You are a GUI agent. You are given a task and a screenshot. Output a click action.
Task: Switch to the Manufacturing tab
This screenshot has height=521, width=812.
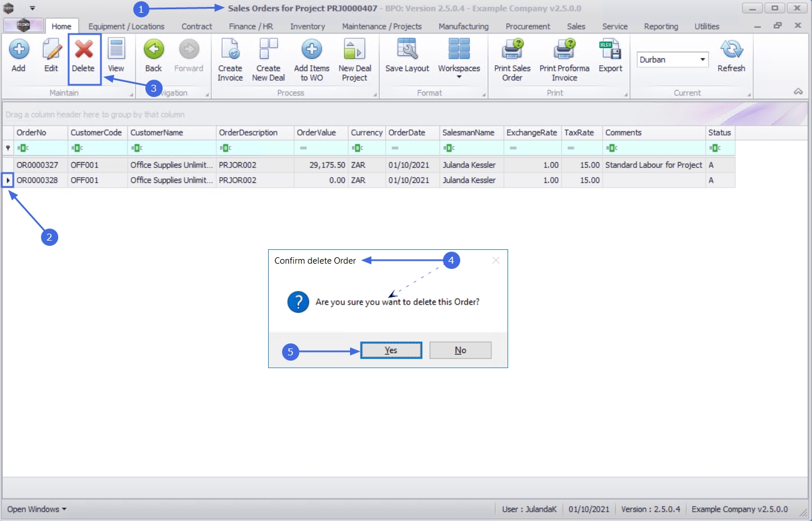(x=464, y=27)
